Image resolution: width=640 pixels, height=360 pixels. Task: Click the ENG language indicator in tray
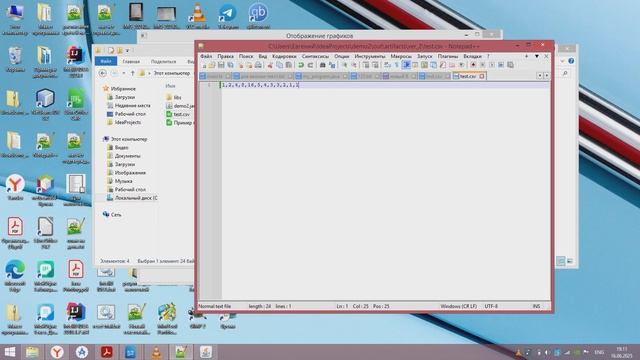coord(599,352)
